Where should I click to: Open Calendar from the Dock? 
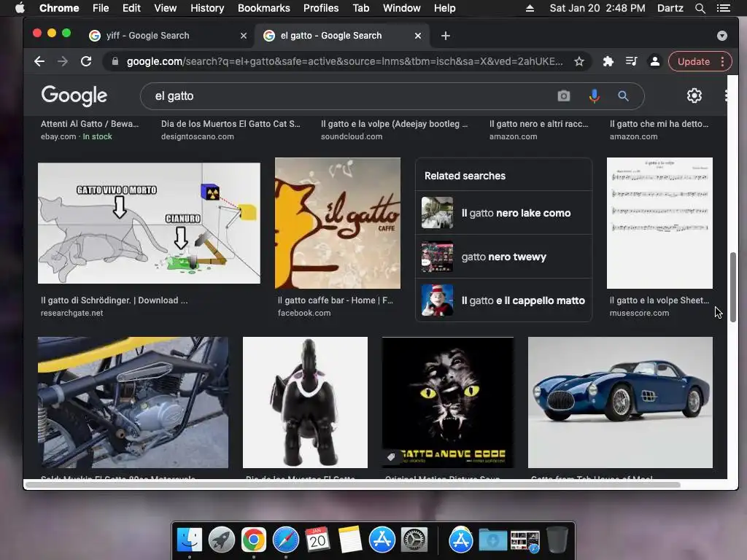pos(318,540)
